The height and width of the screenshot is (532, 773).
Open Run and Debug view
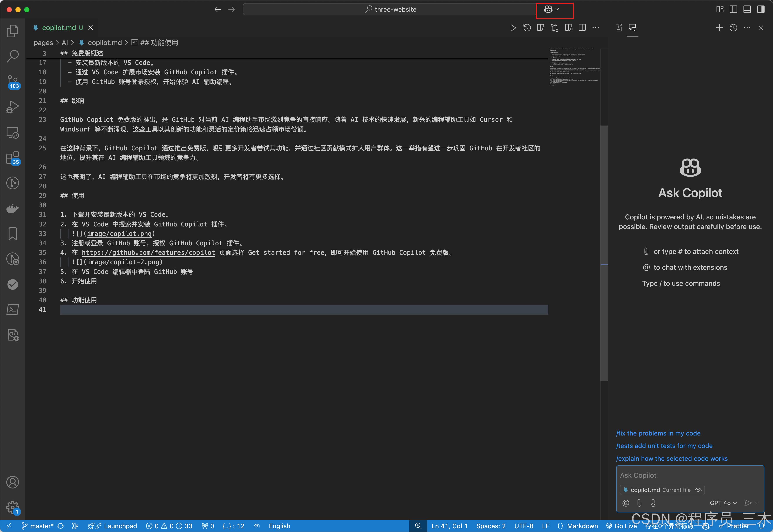13,107
